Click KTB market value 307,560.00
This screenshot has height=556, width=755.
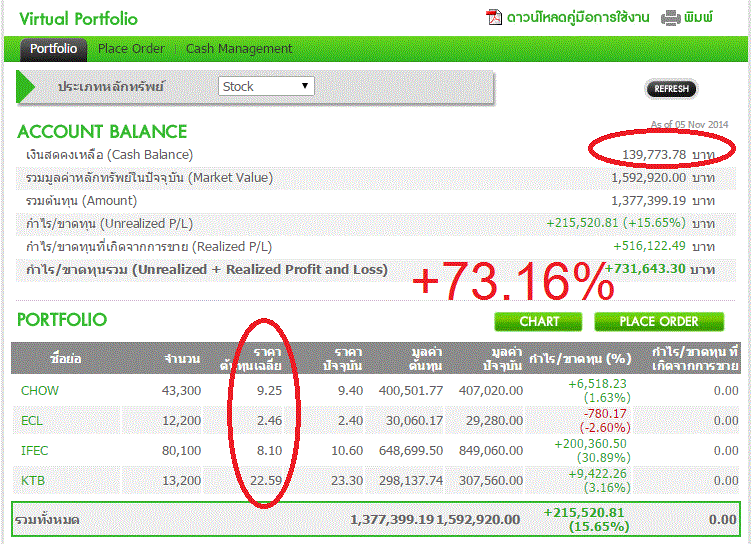tap(491, 480)
